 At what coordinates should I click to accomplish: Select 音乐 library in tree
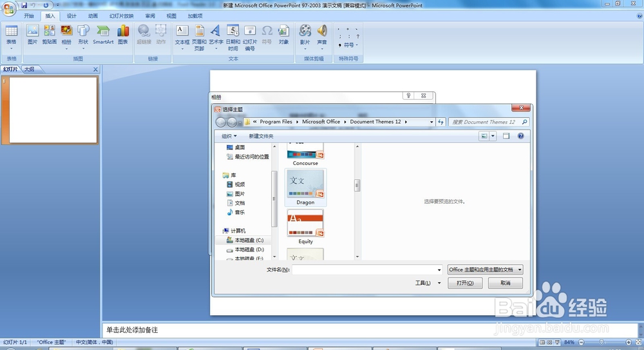236,212
